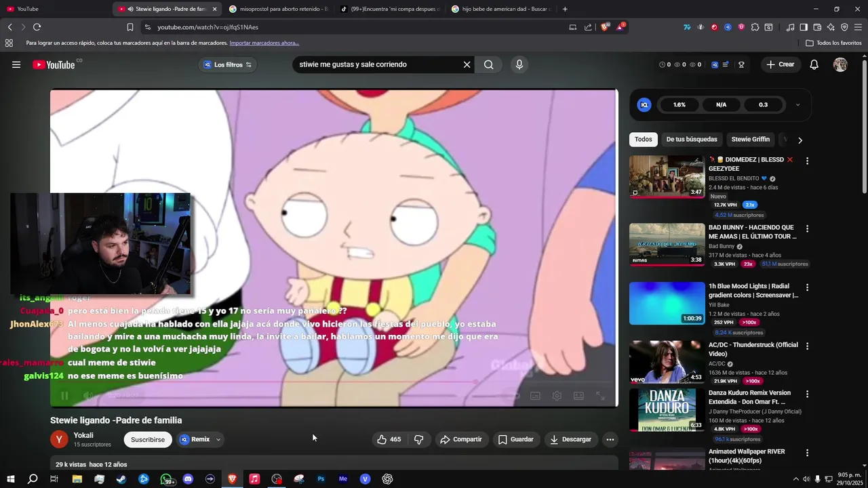Open options for Bad Bunny video
The image size is (868, 488).
click(807, 229)
